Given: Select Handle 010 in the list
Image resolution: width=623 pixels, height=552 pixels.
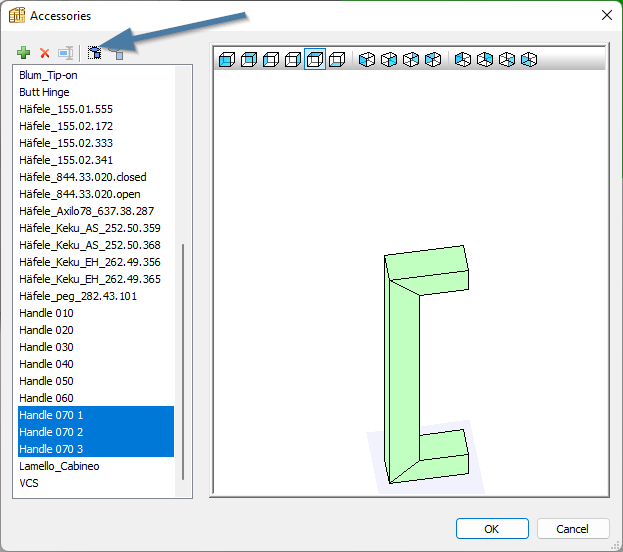Looking at the screenshot, I should pyautogui.click(x=96, y=313).
